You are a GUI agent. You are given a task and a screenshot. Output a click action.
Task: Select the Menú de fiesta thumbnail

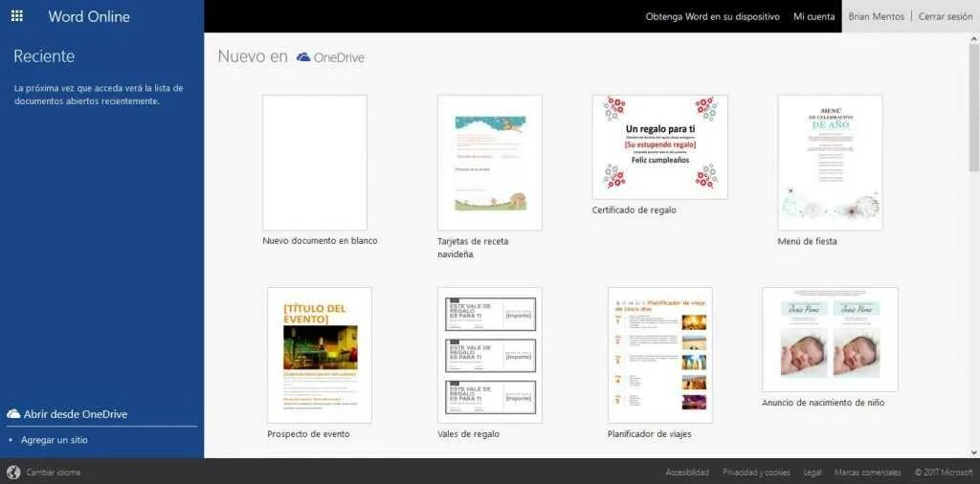(x=830, y=163)
